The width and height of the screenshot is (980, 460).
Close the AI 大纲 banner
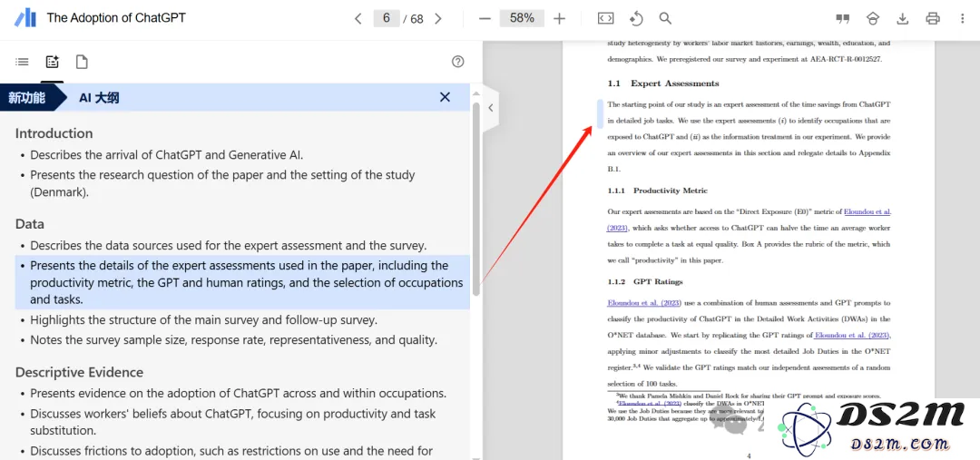[x=445, y=97]
